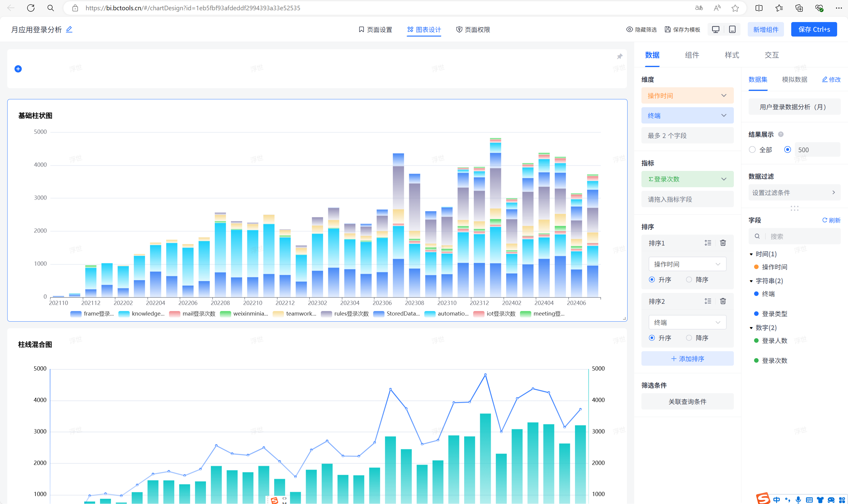Switch to mobile preview layout icon

pos(732,30)
